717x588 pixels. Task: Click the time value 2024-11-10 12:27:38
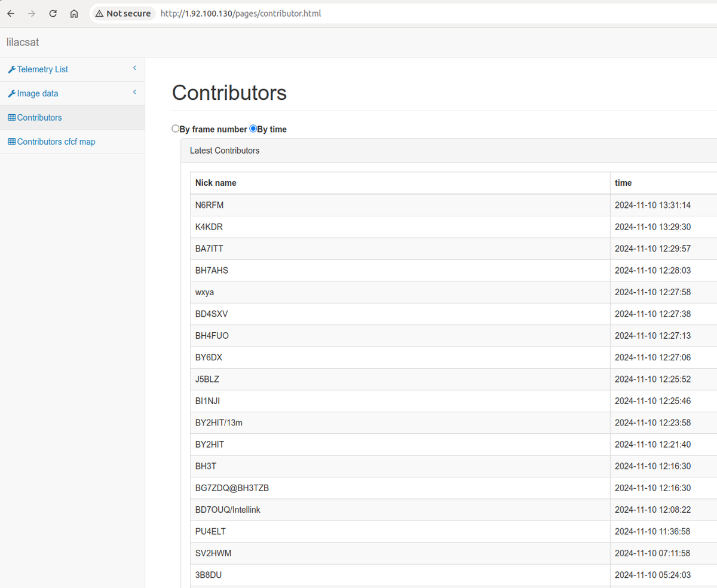(652, 314)
